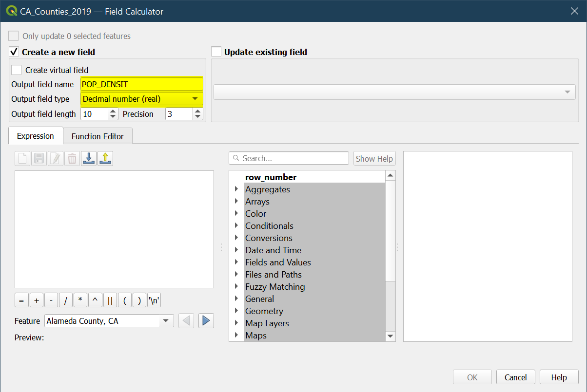Screen dimensions: 587x392
Task: Go to the next feature arrow
Action: [x=206, y=320]
